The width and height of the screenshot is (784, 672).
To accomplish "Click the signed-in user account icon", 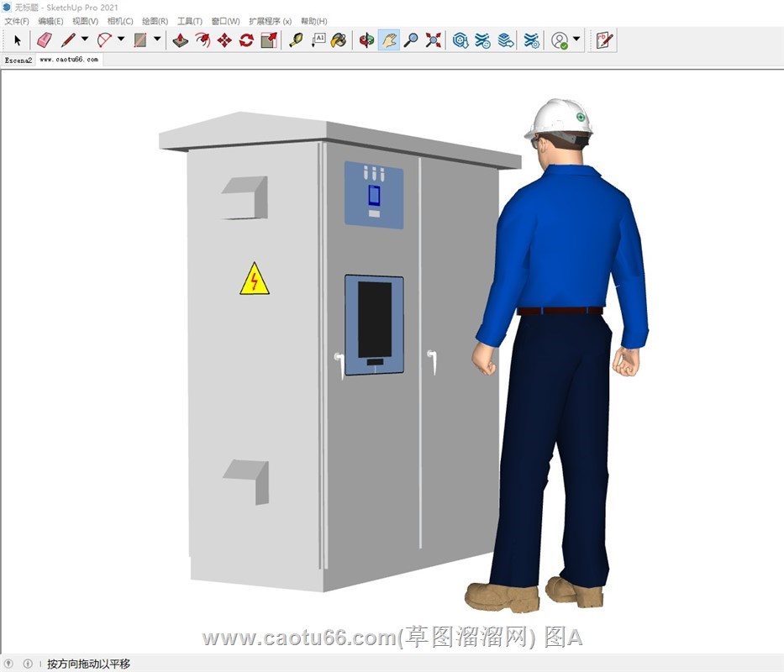I will (560, 40).
